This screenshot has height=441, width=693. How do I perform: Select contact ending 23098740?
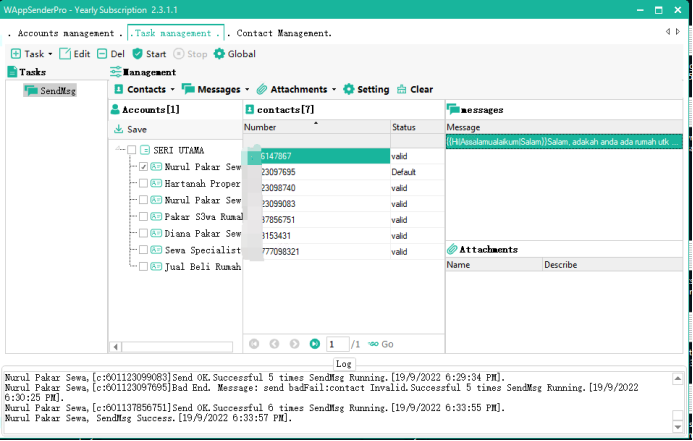pos(316,188)
